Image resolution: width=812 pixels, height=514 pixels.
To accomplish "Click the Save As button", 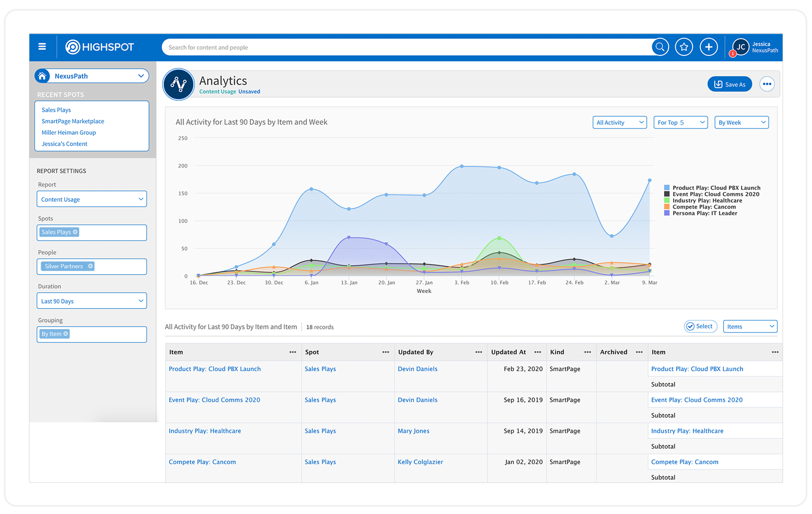I will [x=729, y=84].
